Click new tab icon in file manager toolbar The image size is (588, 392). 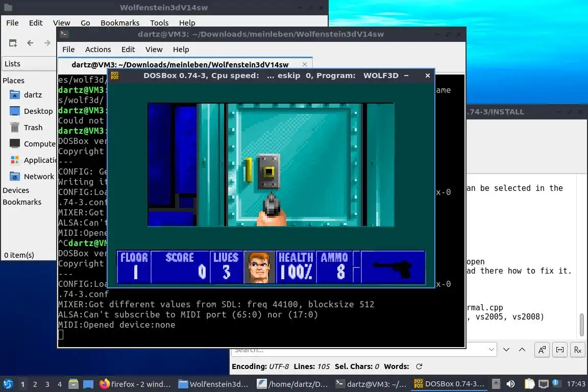(x=13, y=43)
